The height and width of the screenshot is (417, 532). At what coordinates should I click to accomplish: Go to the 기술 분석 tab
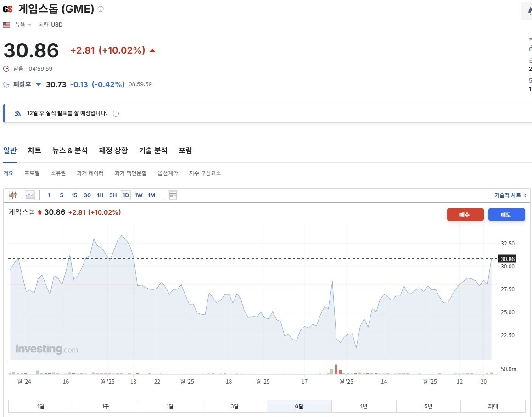pyautogui.click(x=153, y=150)
